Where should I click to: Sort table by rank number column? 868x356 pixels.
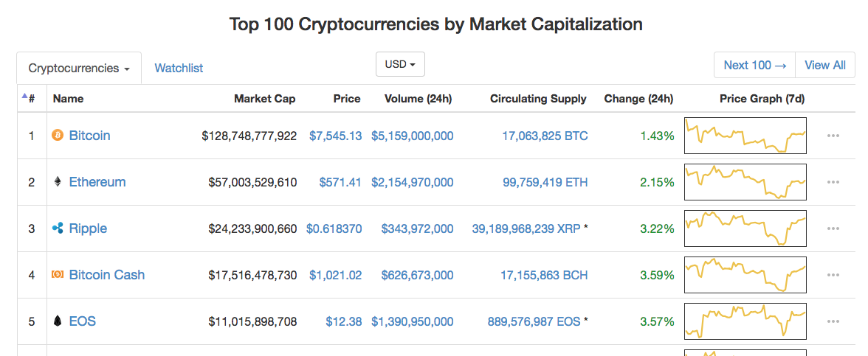pyautogui.click(x=29, y=99)
